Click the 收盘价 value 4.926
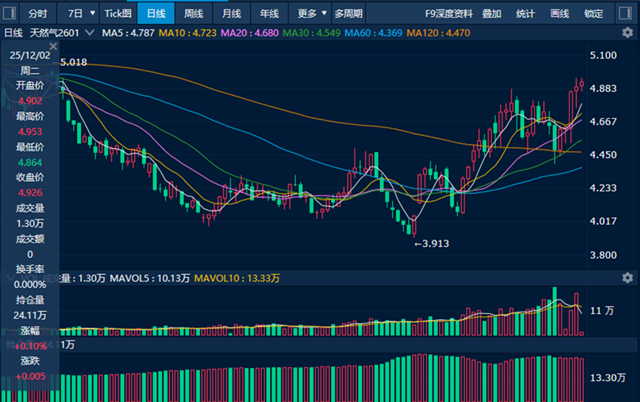The width and height of the screenshot is (640, 402). click(x=30, y=193)
